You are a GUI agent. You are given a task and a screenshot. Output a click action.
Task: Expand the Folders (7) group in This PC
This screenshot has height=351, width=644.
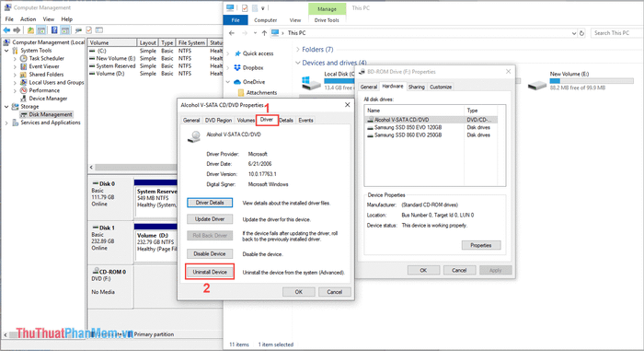298,50
